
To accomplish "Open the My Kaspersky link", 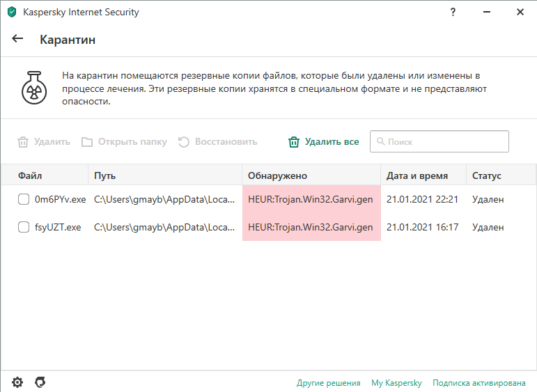I will click(x=396, y=383).
